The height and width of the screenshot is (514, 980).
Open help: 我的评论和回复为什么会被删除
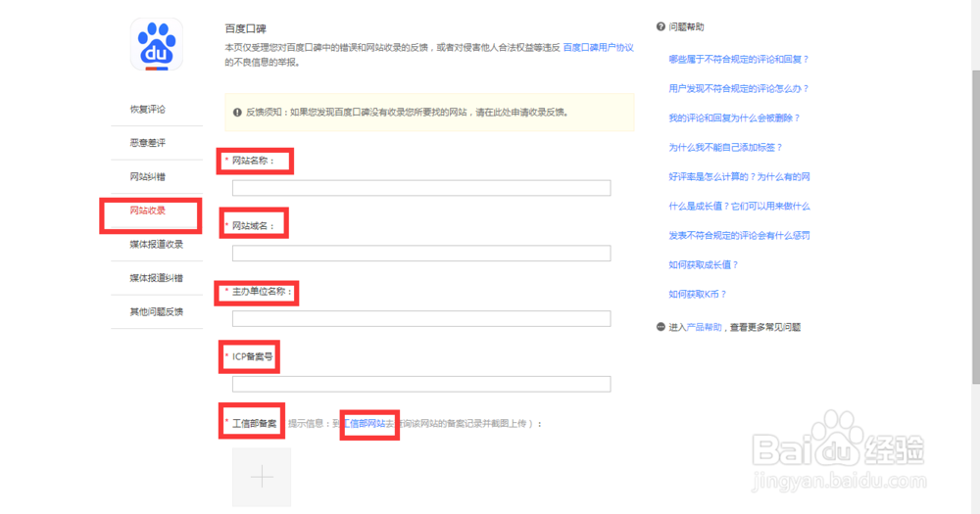[x=734, y=118]
